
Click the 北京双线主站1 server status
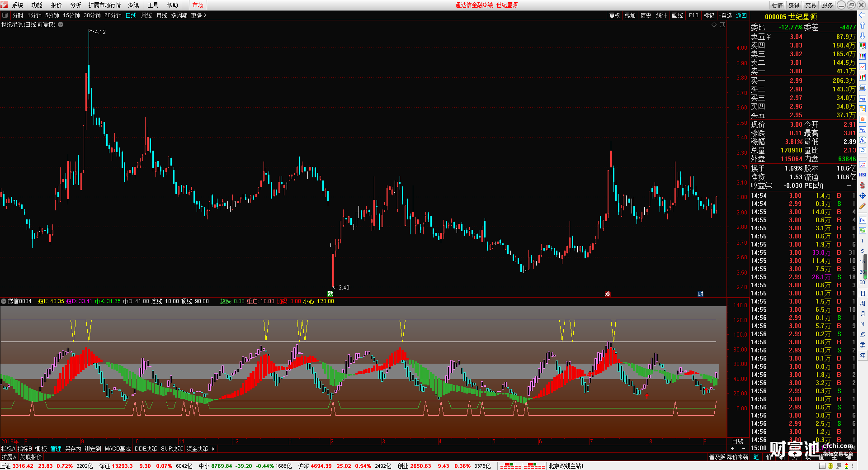click(566, 466)
